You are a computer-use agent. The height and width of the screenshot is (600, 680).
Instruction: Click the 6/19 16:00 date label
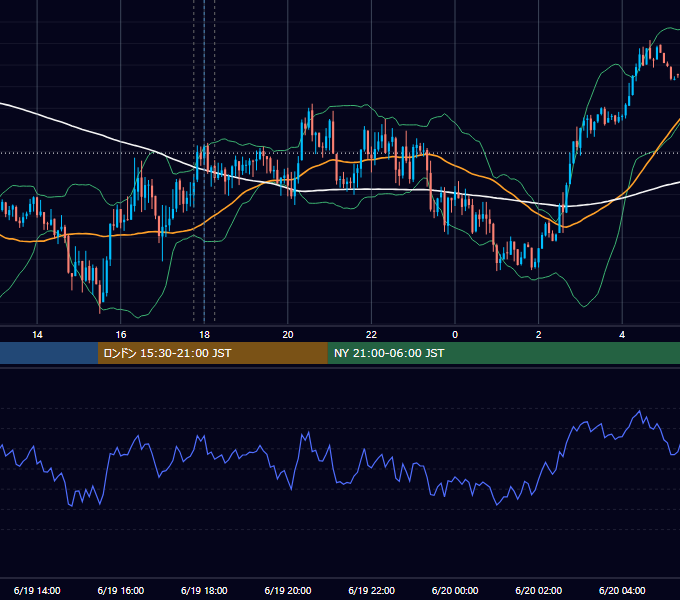[121, 590]
